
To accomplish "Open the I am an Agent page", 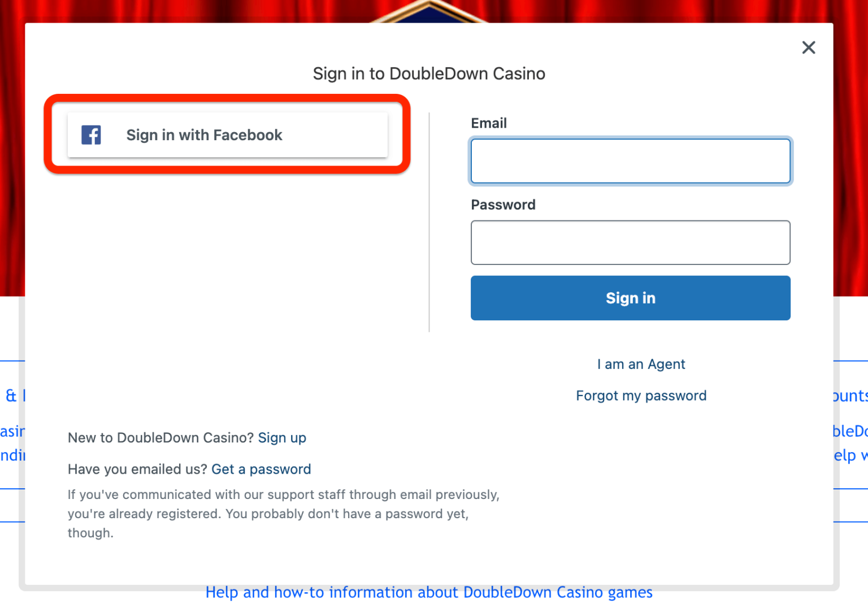I will 641,364.
